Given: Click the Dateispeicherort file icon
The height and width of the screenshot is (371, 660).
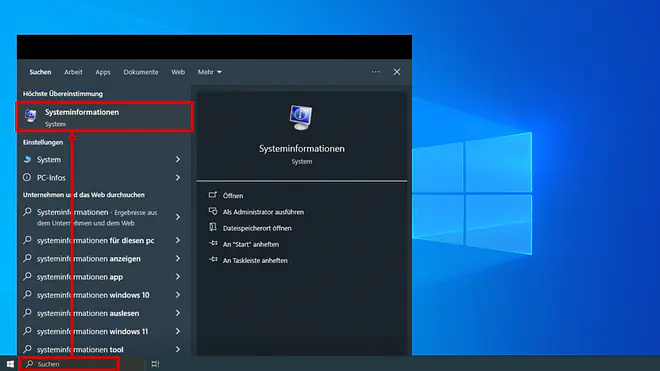Looking at the screenshot, I should point(213,227).
